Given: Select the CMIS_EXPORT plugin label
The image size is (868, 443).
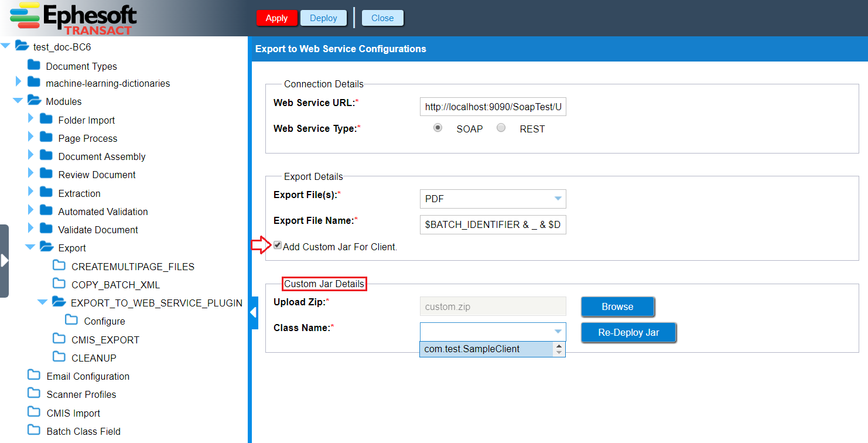Looking at the screenshot, I should click(x=105, y=340).
